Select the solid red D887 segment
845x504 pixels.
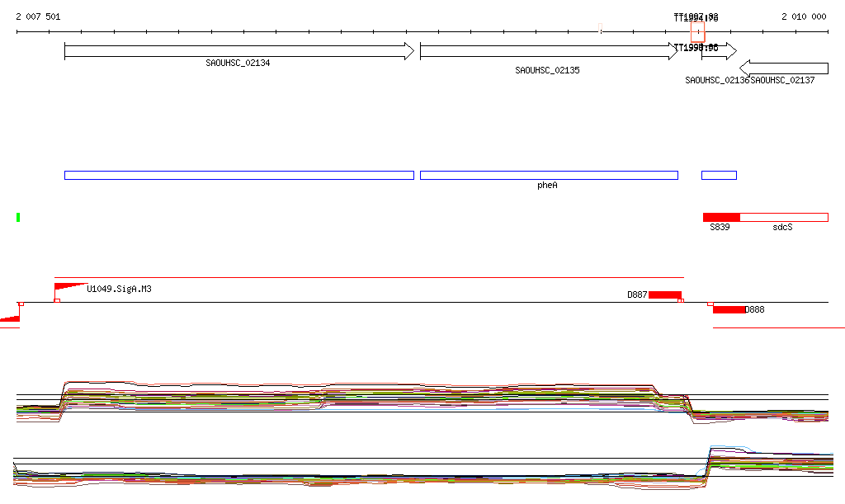[664, 294]
